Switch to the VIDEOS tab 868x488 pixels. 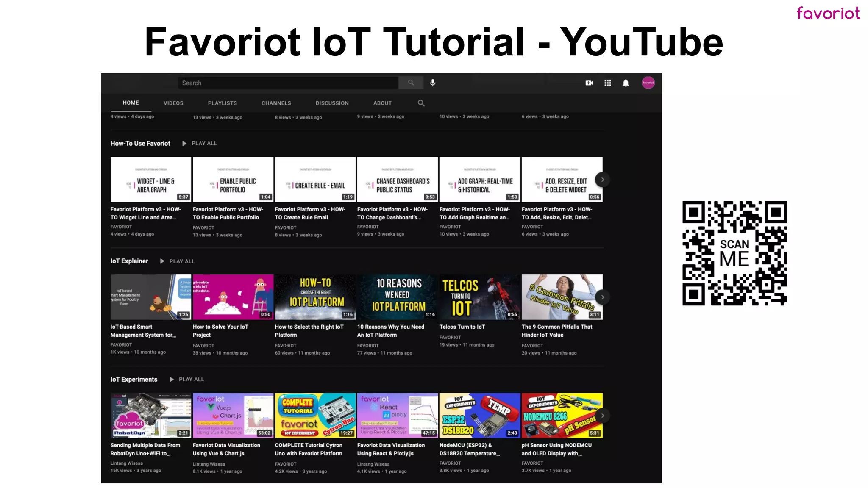pyautogui.click(x=173, y=103)
